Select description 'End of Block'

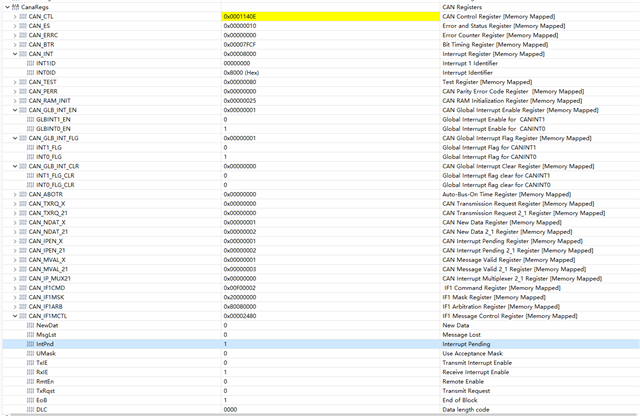tap(460, 400)
